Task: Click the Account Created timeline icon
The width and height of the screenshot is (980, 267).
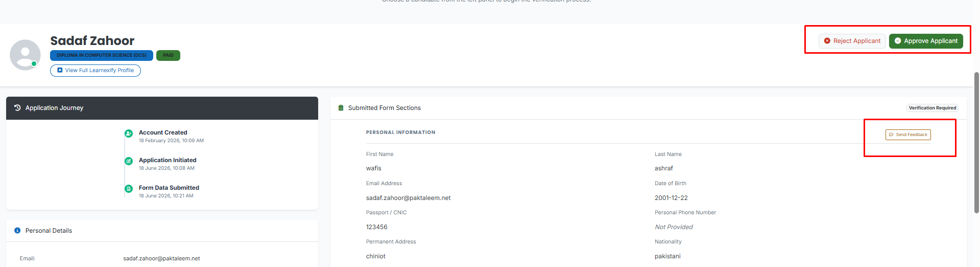Action: coord(129,133)
